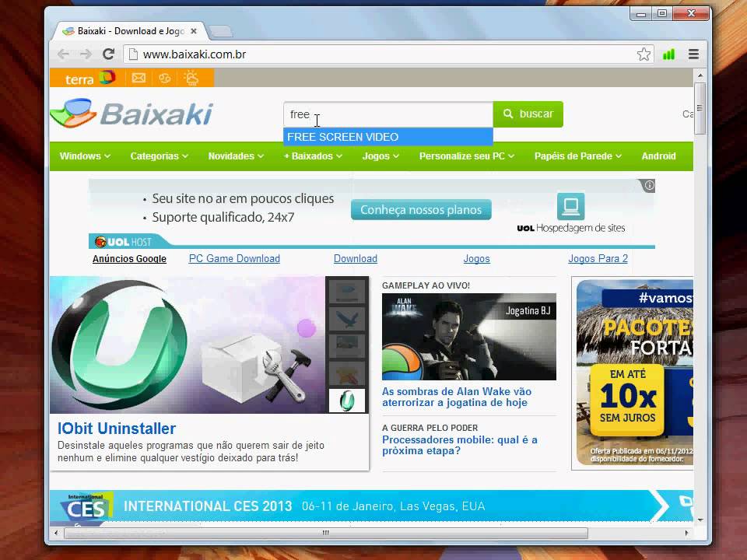Select the fourth carousel thumbnail
The width and height of the screenshot is (747, 560).
pyautogui.click(x=347, y=373)
